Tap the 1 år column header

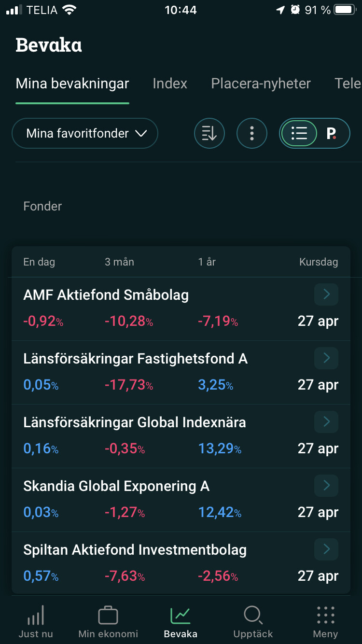[x=207, y=262]
